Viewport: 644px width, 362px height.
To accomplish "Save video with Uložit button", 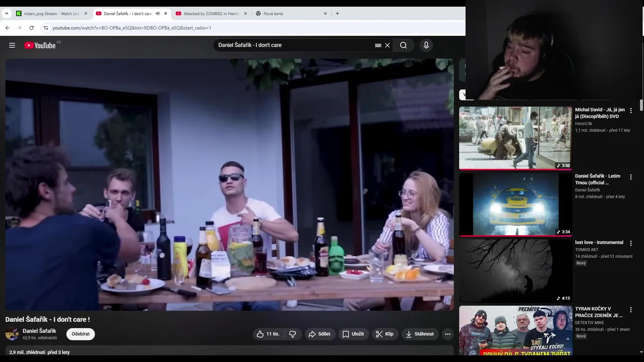I will 353,334.
